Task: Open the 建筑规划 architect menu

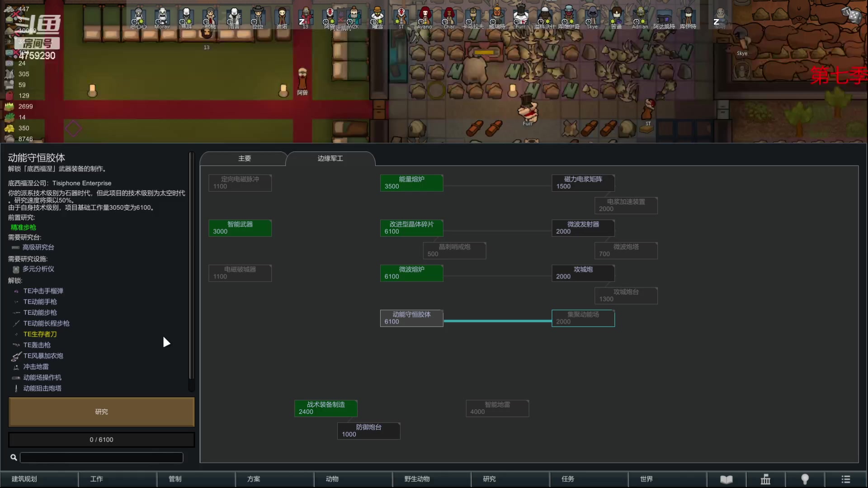Action: point(39,479)
